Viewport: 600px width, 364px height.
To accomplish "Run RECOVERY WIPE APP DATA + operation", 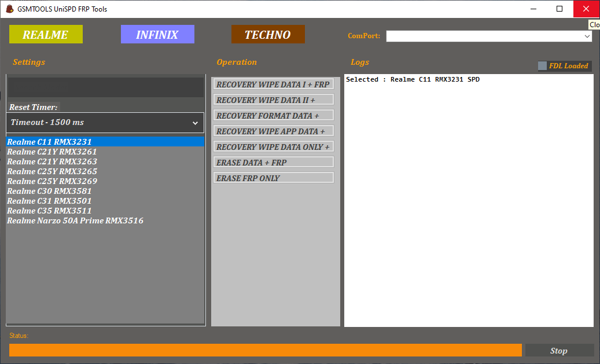I will click(273, 131).
